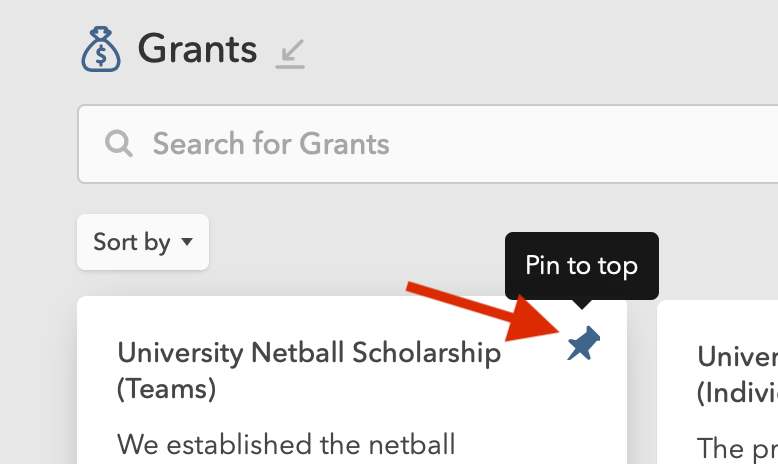Click the Pin to top tooltip
This screenshot has height=464, width=778.
click(x=581, y=266)
